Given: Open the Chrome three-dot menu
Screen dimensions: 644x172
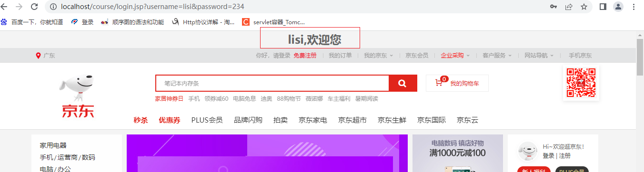Looking at the screenshot, I should pos(634,7).
